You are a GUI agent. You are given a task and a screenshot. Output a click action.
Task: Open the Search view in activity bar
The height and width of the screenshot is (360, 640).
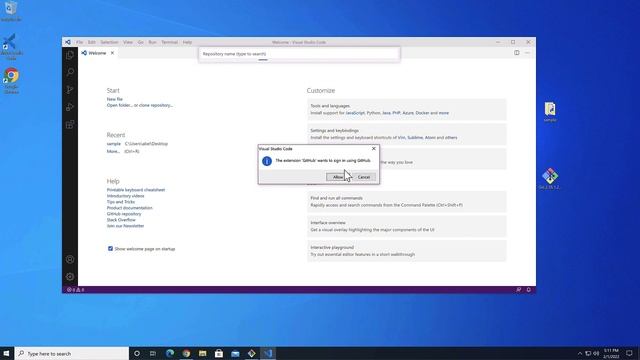(x=70, y=72)
